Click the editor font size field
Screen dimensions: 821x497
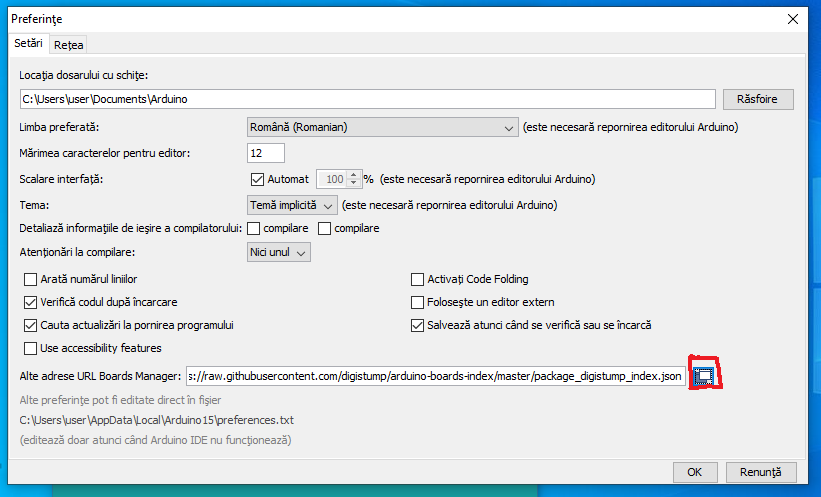[265, 153]
